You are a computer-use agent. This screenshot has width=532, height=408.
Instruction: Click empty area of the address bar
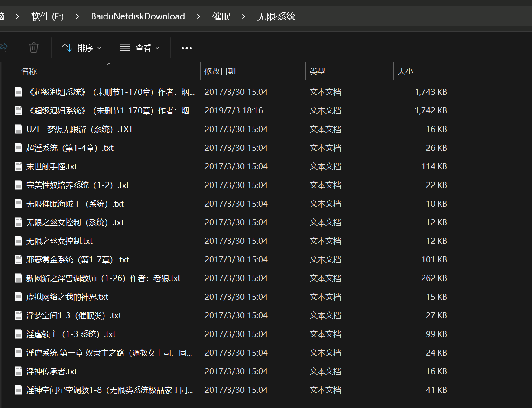point(412,16)
